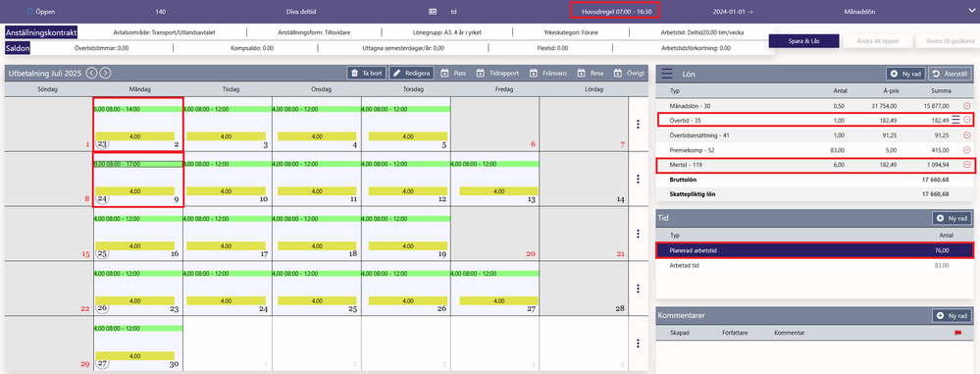Remove the Månadslön - 30 row
980x374 pixels.
tap(967, 106)
